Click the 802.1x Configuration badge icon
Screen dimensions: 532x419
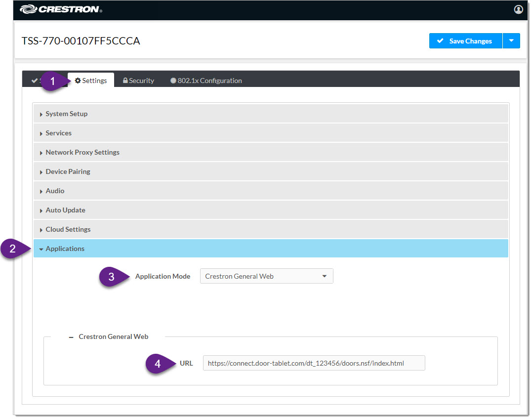point(173,81)
